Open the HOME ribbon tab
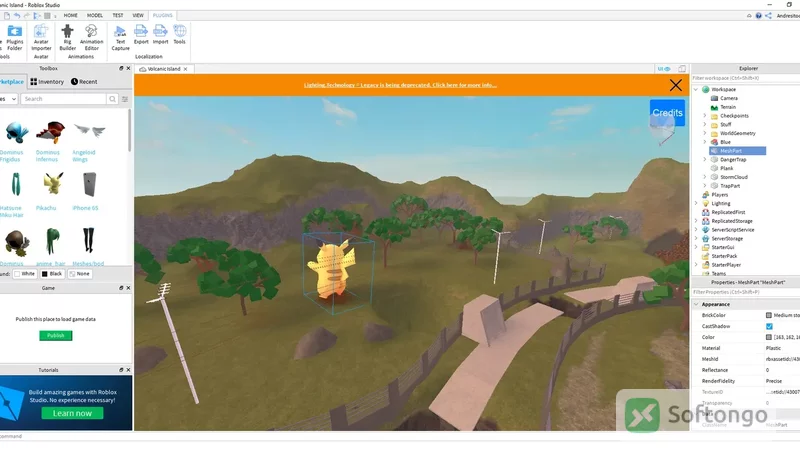 click(x=70, y=16)
